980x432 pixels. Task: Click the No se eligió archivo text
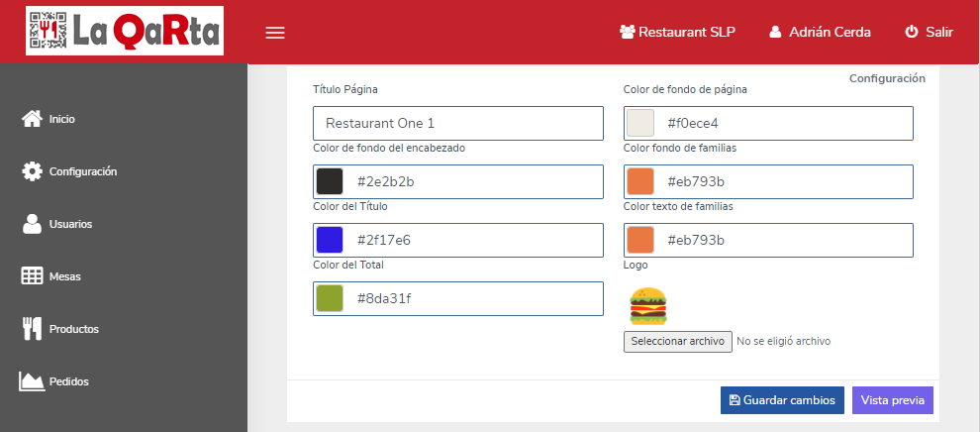[784, 342]
